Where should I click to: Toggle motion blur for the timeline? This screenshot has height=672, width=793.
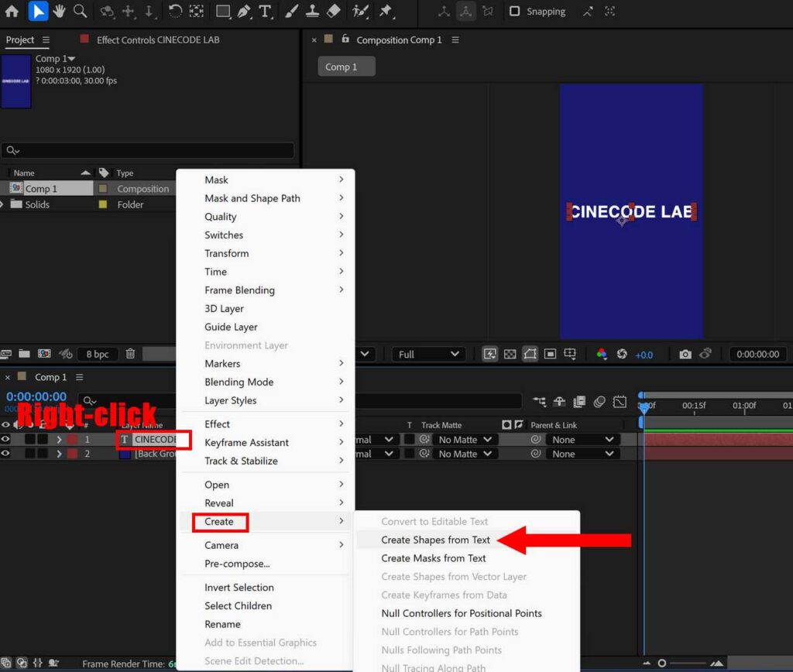599,402
